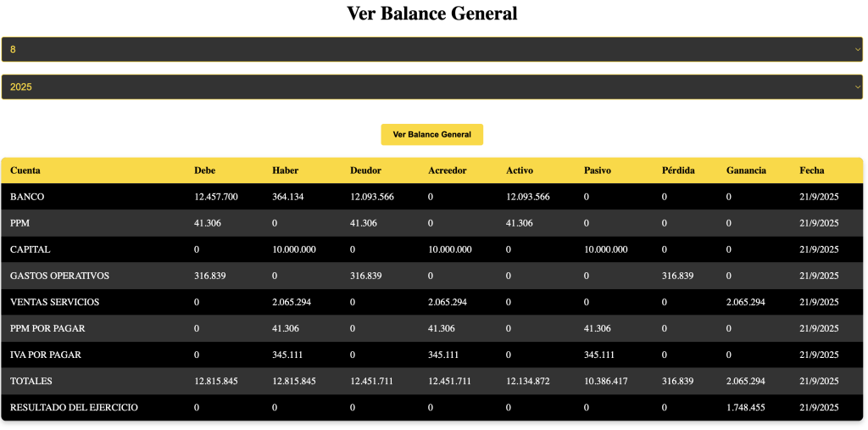Click the Ganancia column header
The width and height of the screenshot is (868, 430).
point(746,170)
